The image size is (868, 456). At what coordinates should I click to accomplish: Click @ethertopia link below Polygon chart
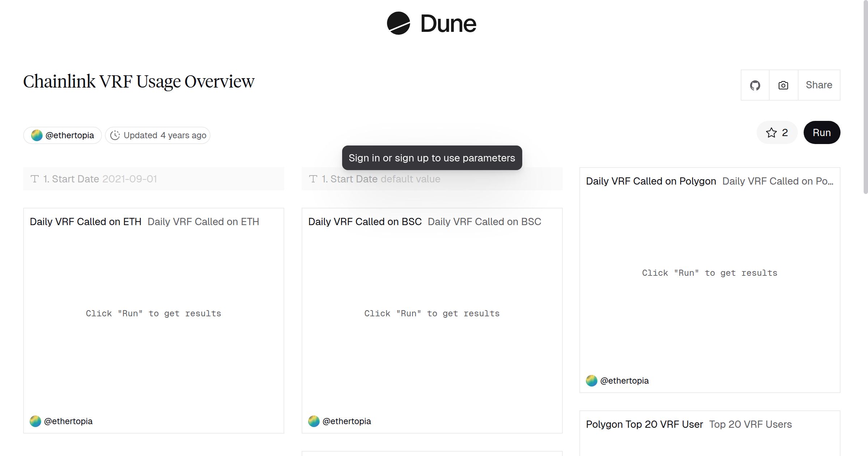click(624, 381)
